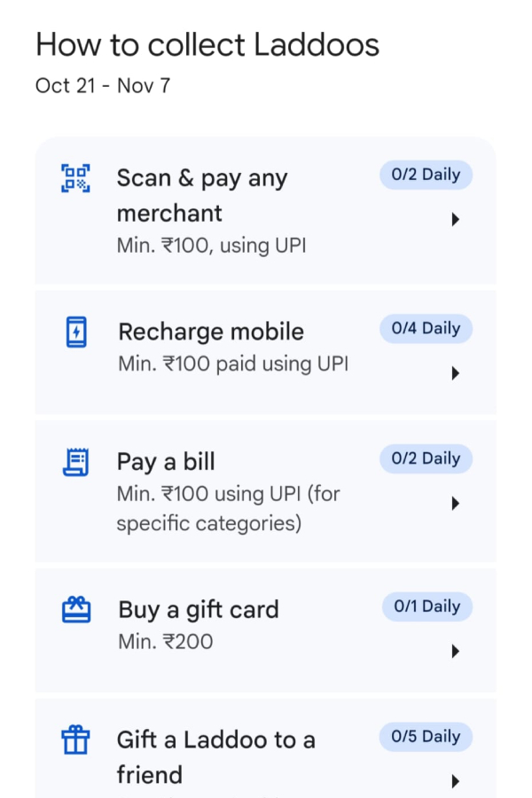Viewport: 532px width, 798px height.
Task: Tap the 0/1 Daily chip on gift card
Action: pyautogui.click(x=426, y=606)
